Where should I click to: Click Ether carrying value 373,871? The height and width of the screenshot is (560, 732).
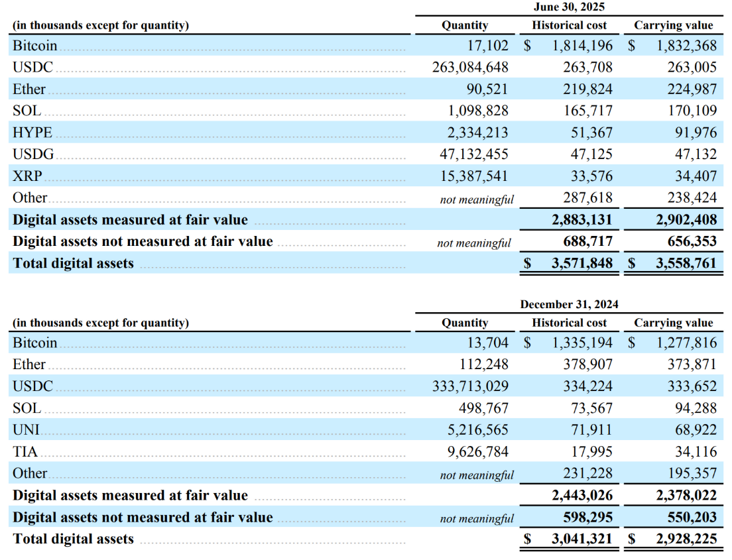click(x=692, y=364)
